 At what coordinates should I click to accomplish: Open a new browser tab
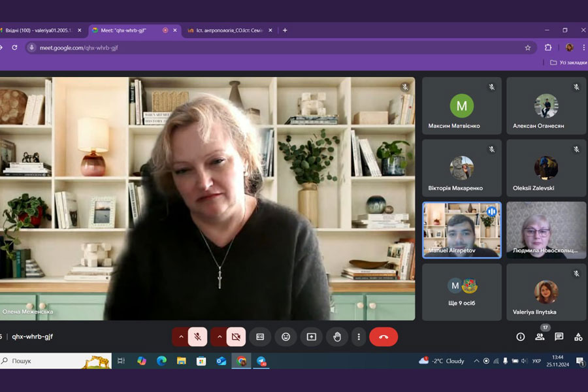pyautogui.click(x=285, y=31)
